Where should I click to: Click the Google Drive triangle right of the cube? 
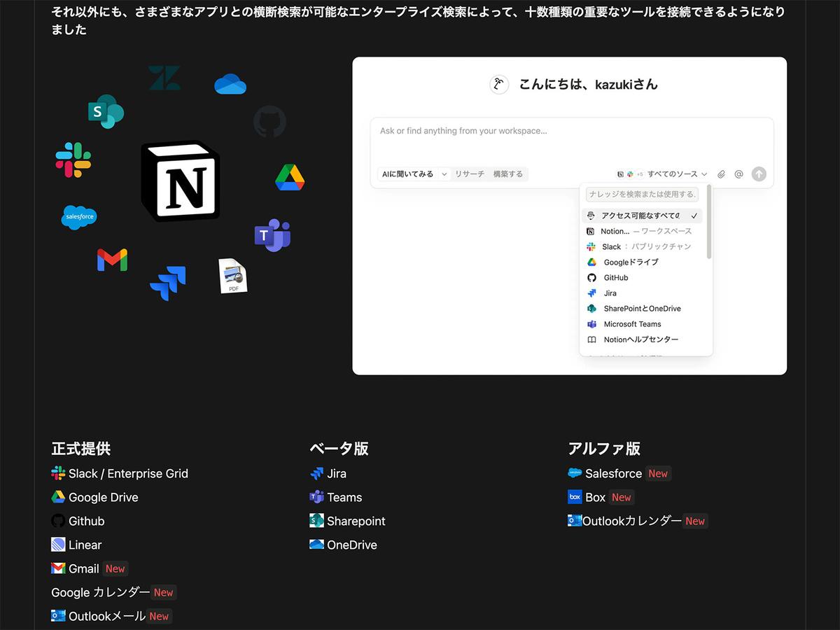pos(290,177)
